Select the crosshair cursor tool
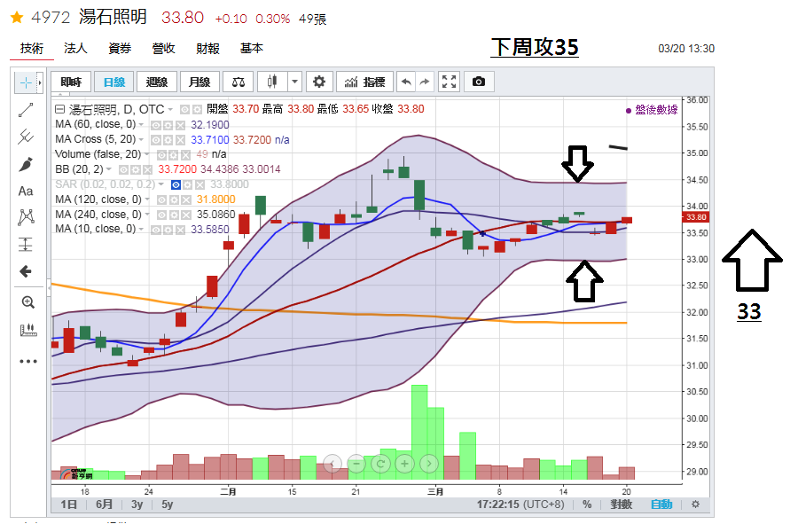This screenshot has width=798, height=532. point(26,82)
